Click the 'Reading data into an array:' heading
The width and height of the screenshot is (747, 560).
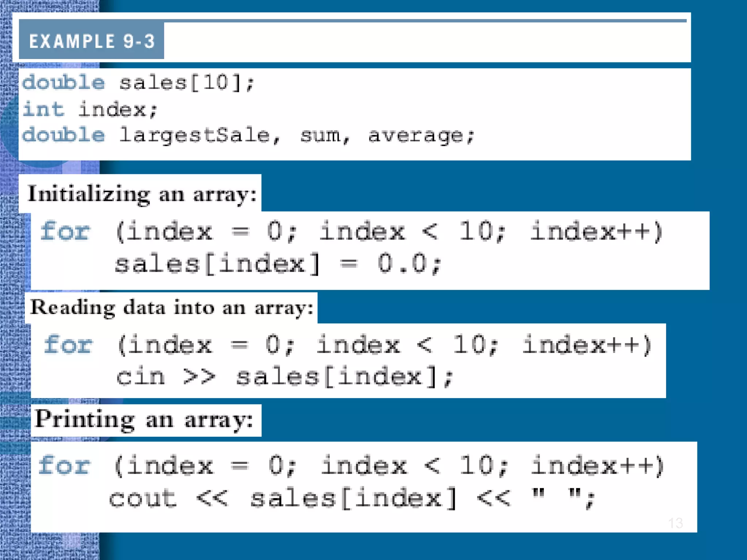(171, 307)
